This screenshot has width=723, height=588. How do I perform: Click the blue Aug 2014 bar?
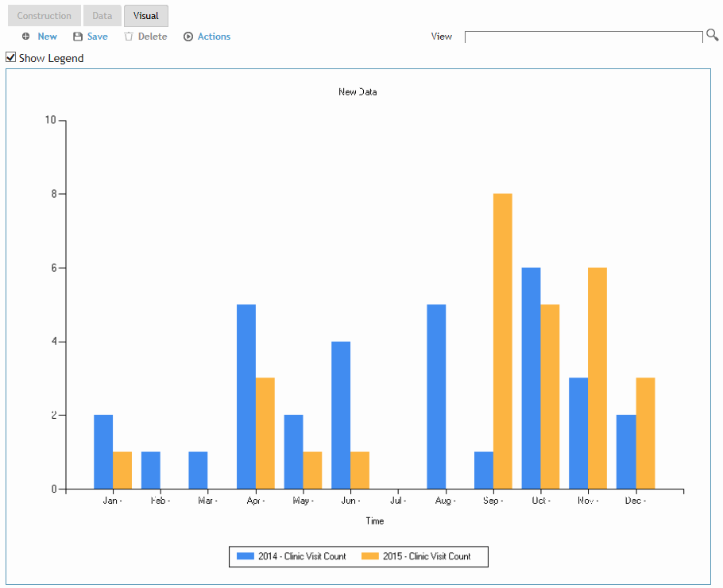436,397
